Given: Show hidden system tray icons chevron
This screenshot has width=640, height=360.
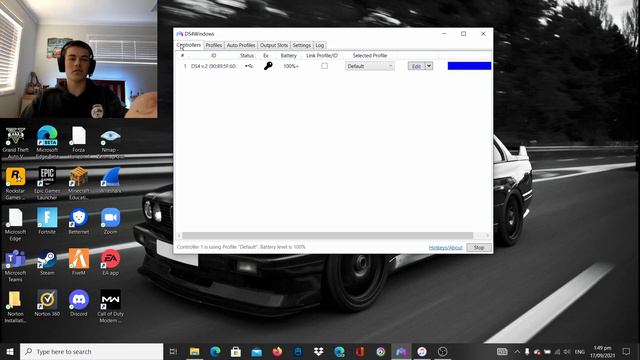Looking at the screenshot, I should 517,351.
